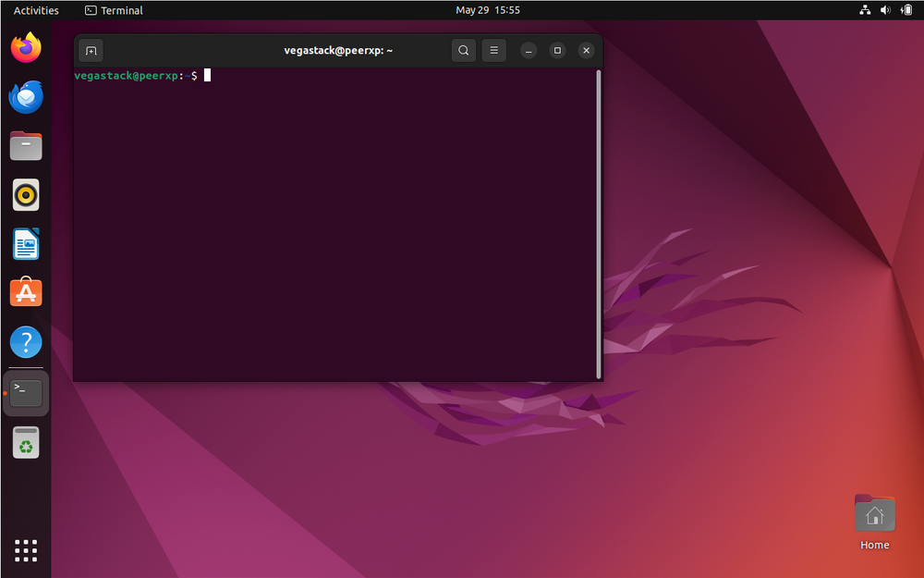924x578 pixels.
Task: Show Applications grid
Action: tap(26, 550)
